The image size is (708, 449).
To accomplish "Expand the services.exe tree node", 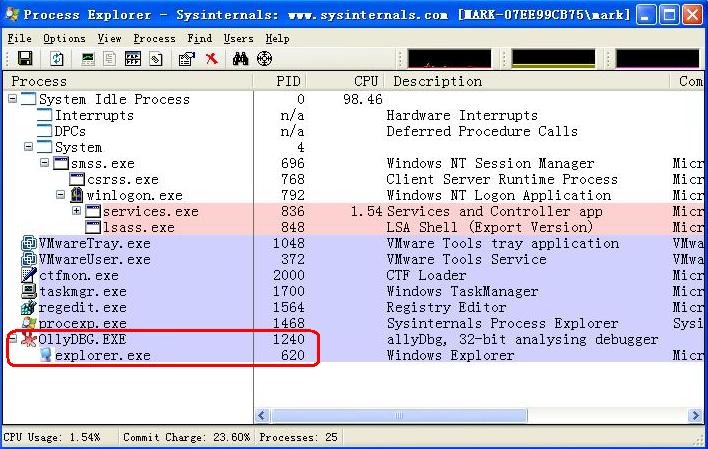I will 76,210.
